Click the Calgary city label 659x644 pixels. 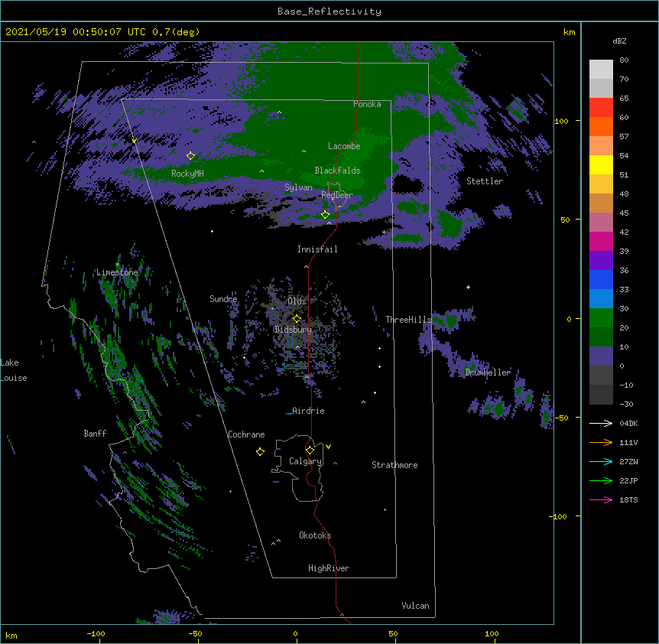click(x=305, y=461)
